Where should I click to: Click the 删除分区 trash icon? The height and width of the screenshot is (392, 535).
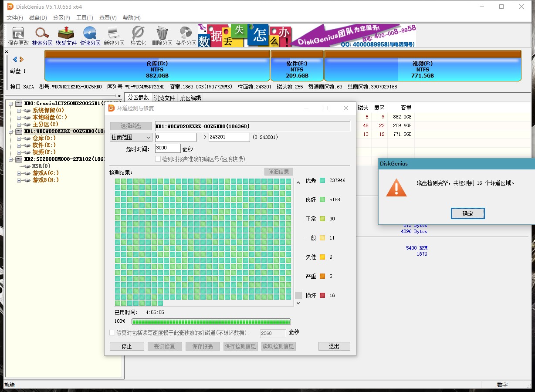(162, 36)
